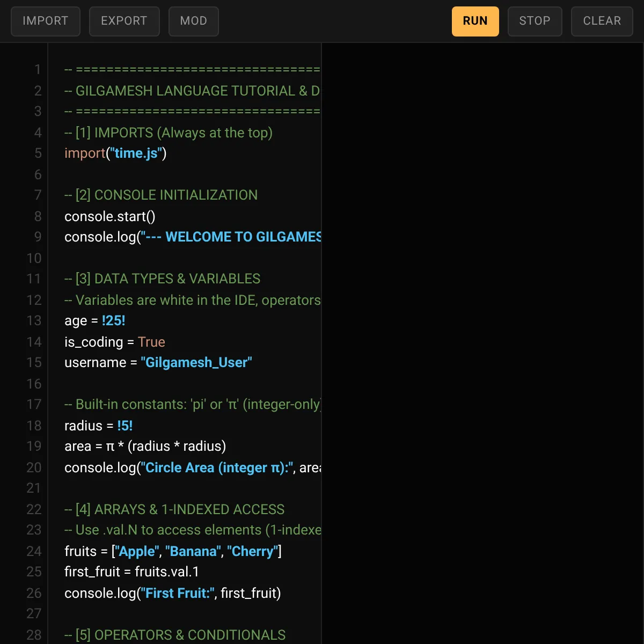Click the "[5] OPERATORS & CONDITIONALS" comment line

pos(175,635)
